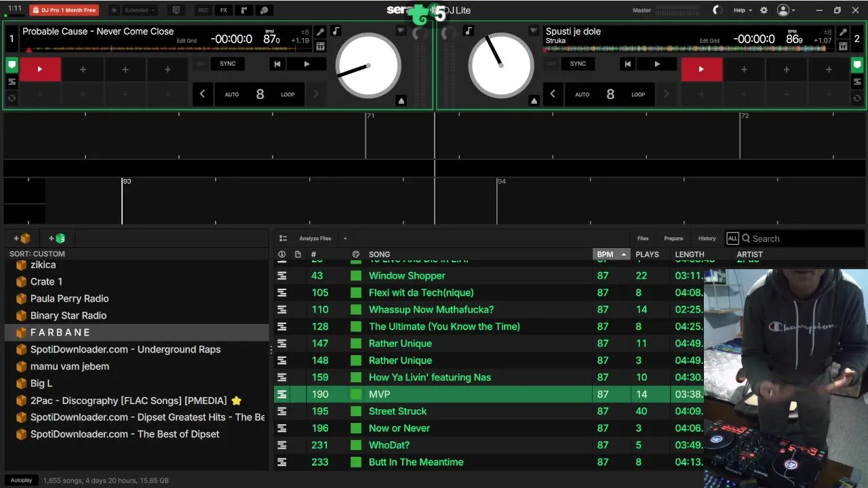Select deck 2 cue points mode icon
Viewport: 868px width, 488px height.
[x=857, y=65]
